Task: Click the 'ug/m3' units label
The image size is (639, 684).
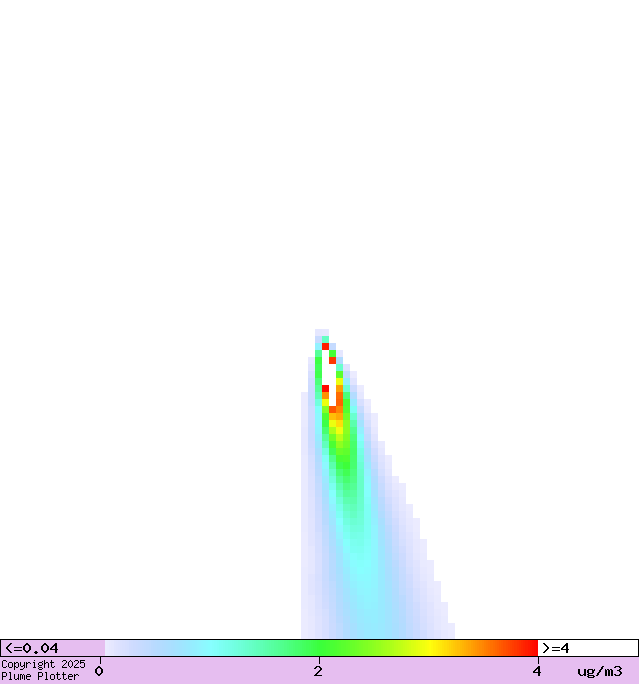Action: [x=600, y=671]
